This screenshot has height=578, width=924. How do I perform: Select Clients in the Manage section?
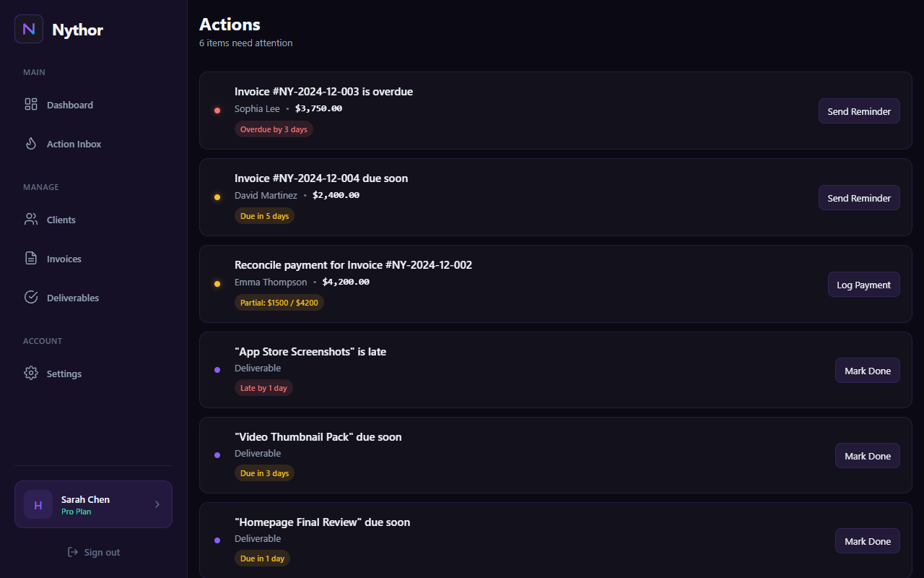point(61,219)
